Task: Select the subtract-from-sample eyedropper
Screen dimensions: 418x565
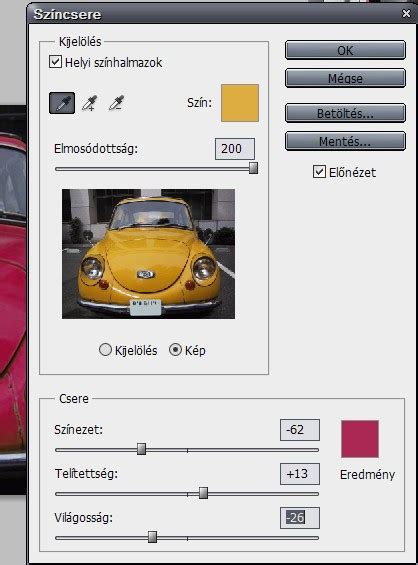Action: click(116, 103)
